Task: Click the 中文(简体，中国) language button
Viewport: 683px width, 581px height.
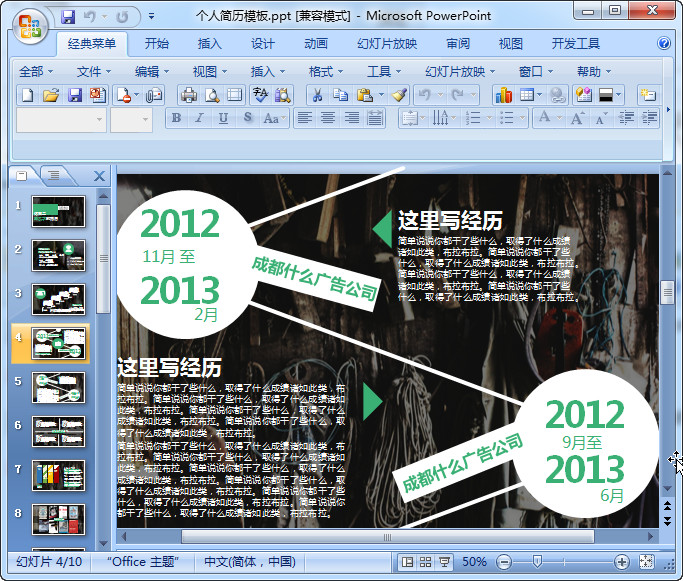Action: [x=250, y=562]
